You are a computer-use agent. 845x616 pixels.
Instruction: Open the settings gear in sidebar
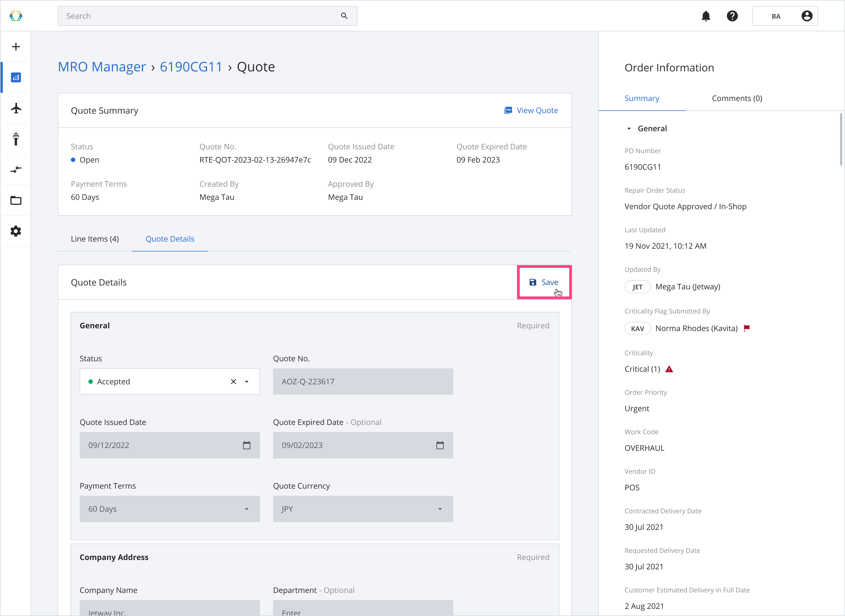(x=16, y=231)
